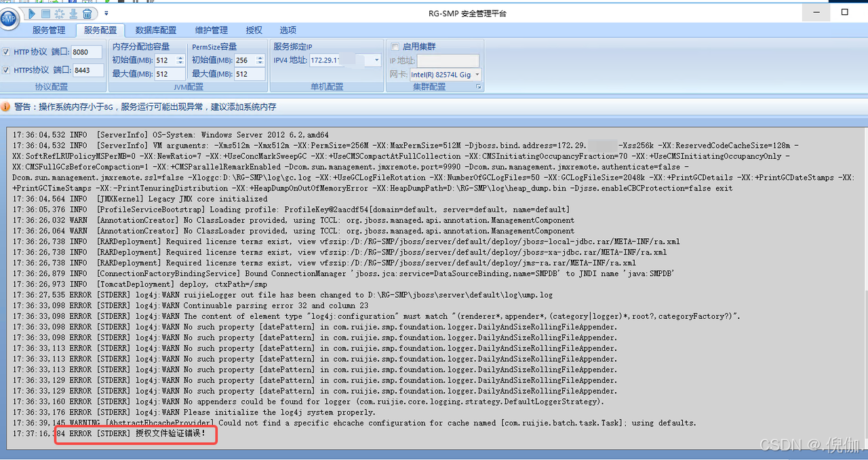Click the 内存分配池容量 heading

141,47
